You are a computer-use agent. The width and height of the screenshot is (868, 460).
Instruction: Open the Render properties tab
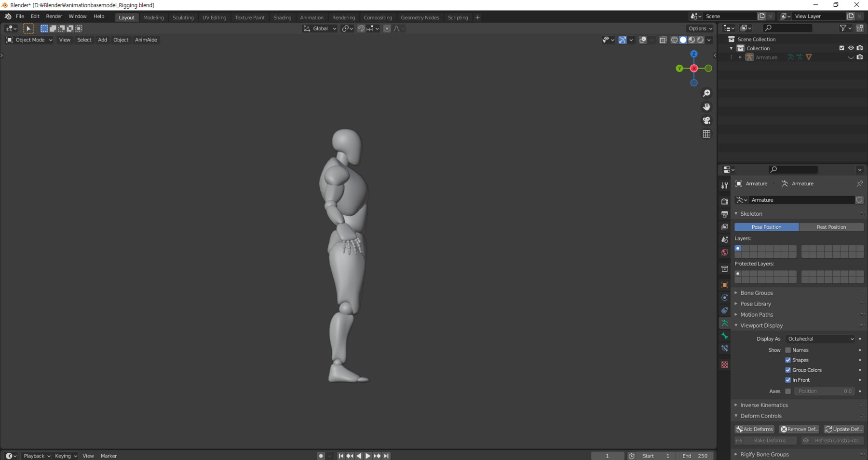click(724, 200)
